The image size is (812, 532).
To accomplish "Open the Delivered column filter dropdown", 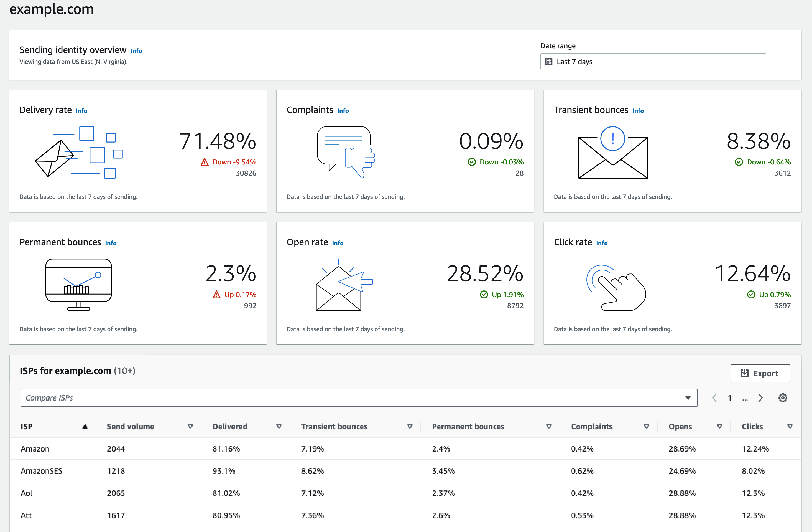I will [x=279, y=427].
